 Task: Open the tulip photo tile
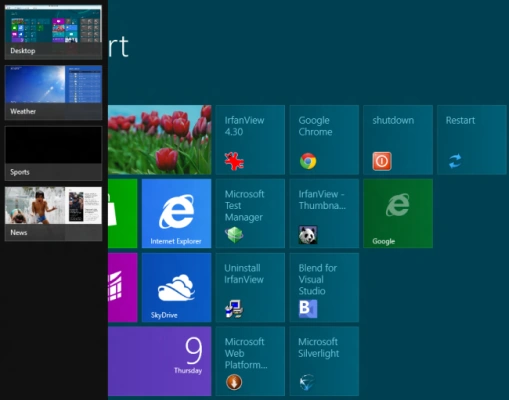[159, 140]
